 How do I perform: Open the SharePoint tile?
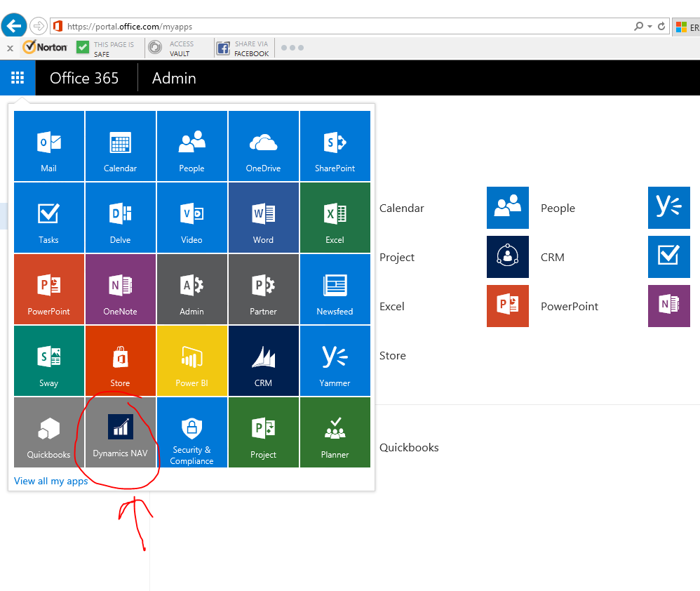pos(335,146)
